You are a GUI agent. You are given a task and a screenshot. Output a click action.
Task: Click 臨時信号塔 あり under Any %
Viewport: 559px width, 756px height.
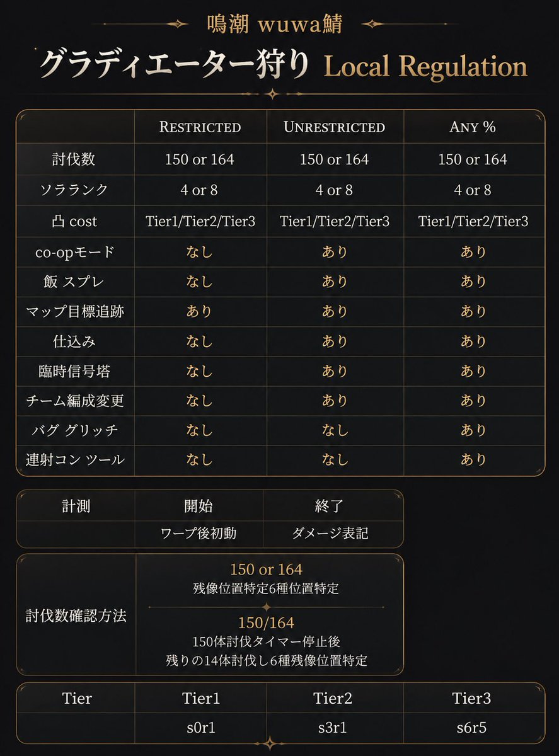(x=473, y=371)
